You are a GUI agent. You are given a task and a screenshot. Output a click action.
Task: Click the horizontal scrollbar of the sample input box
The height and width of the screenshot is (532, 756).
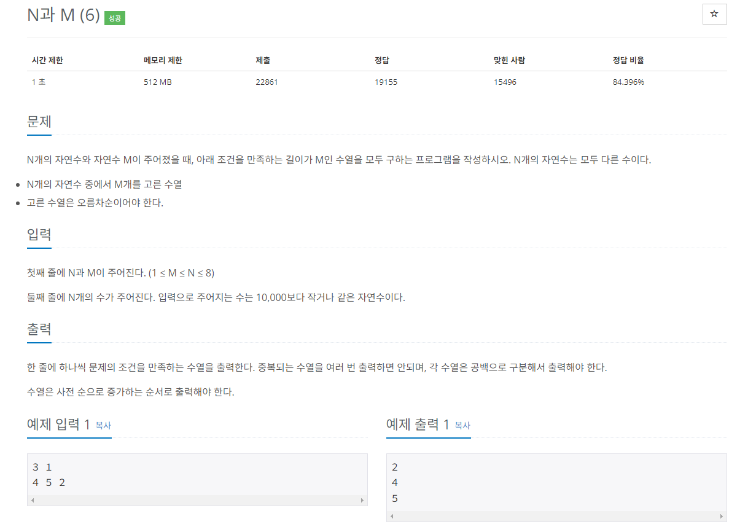pyautogui.click(x=197, y=500)
